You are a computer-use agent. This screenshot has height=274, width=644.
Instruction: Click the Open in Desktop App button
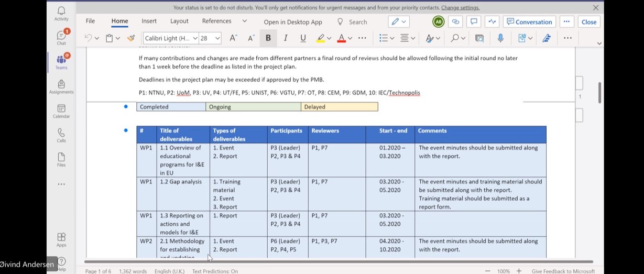293,22
